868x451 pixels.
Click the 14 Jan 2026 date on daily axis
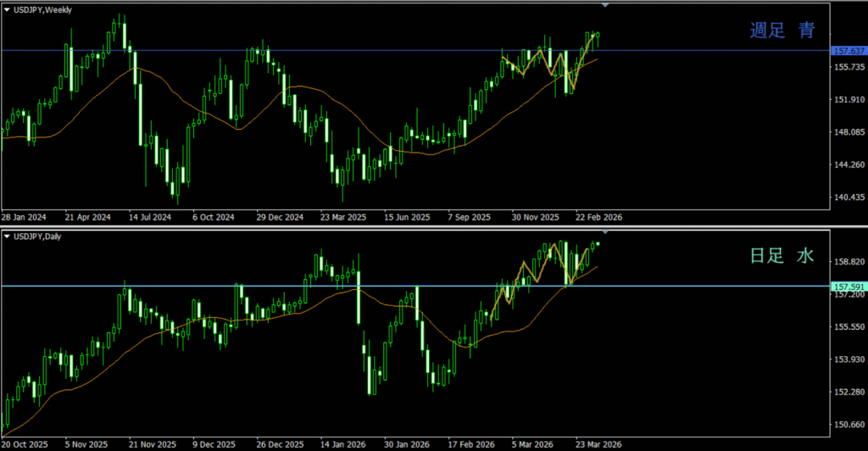pos(343,444)
